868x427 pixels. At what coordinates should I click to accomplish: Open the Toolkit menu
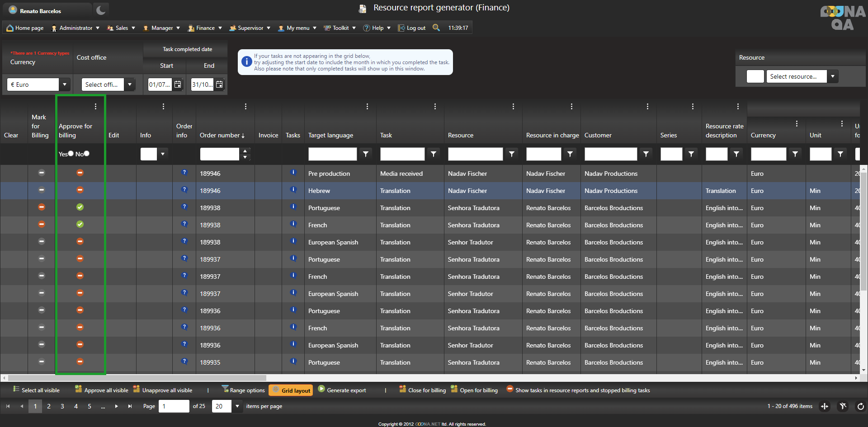(340, 28)
